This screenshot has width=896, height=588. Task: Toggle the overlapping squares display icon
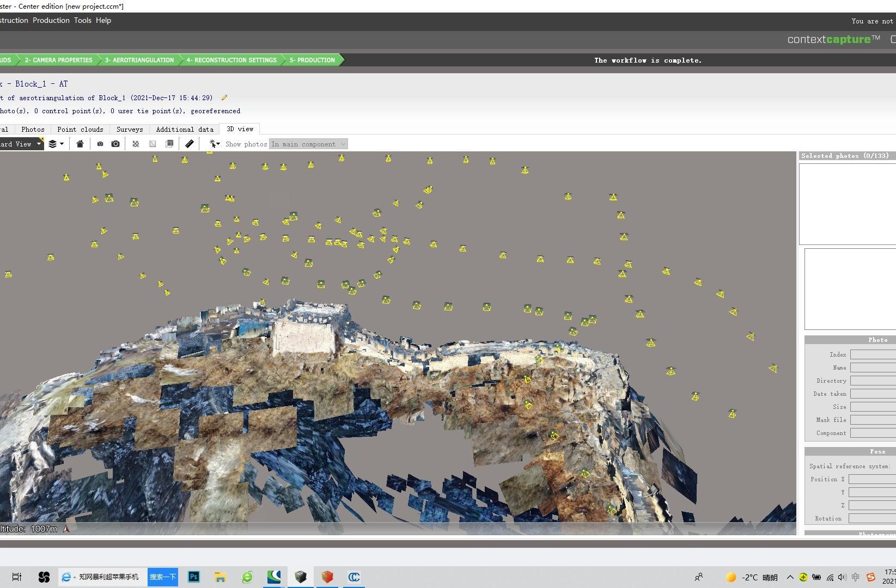point(169,144)
